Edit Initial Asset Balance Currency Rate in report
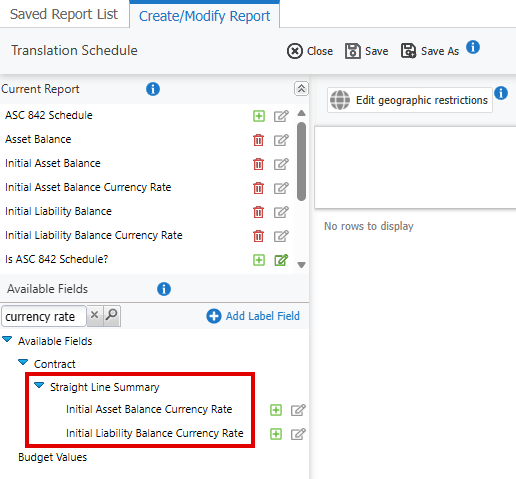 (281, 188)
